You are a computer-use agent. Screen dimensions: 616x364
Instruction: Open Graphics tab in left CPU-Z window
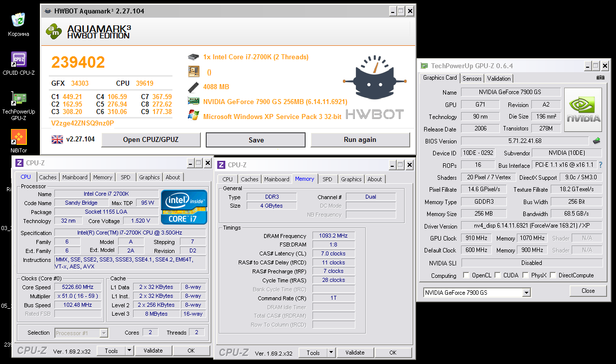pyautogui.click(x=150, y=177)
